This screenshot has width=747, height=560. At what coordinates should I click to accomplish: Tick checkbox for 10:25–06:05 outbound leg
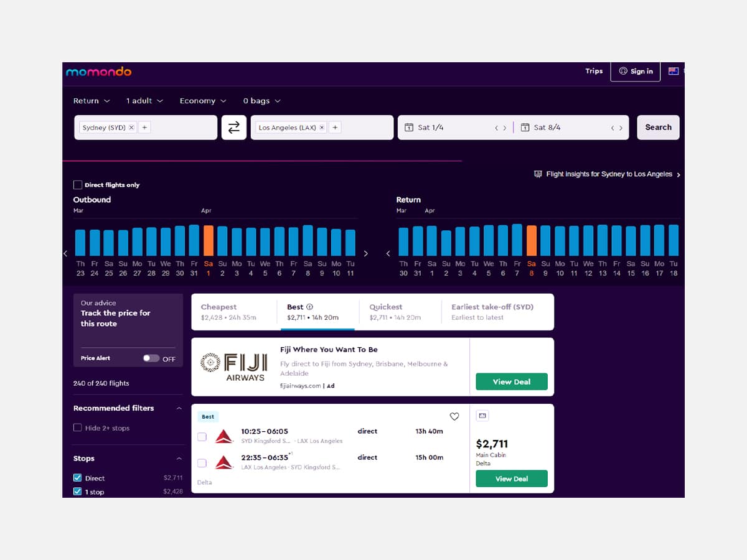tap(202, 437)
